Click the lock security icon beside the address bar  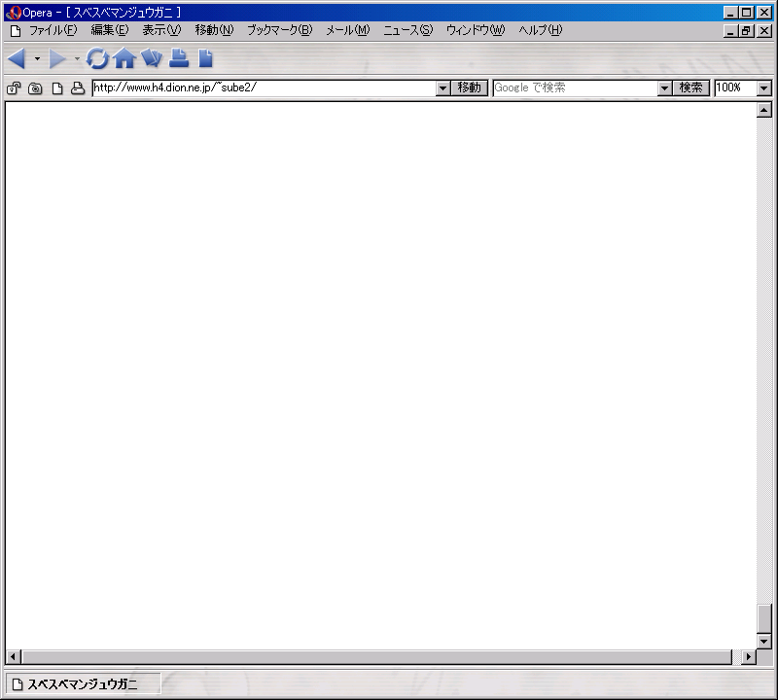[14, 88]
